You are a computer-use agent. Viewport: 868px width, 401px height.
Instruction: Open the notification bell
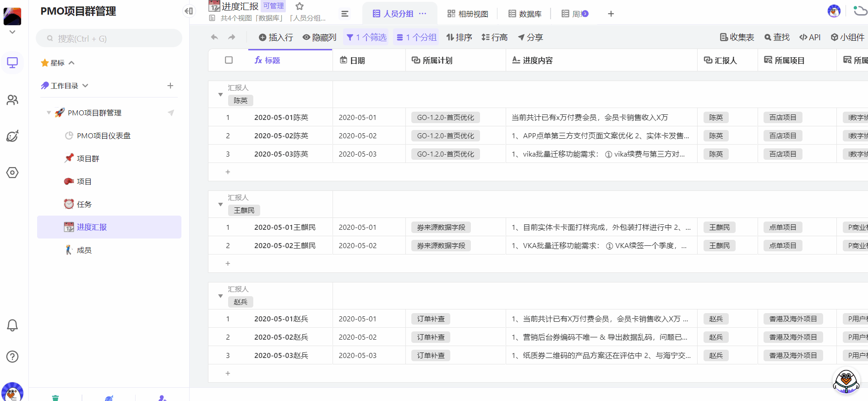pos(12,325)
